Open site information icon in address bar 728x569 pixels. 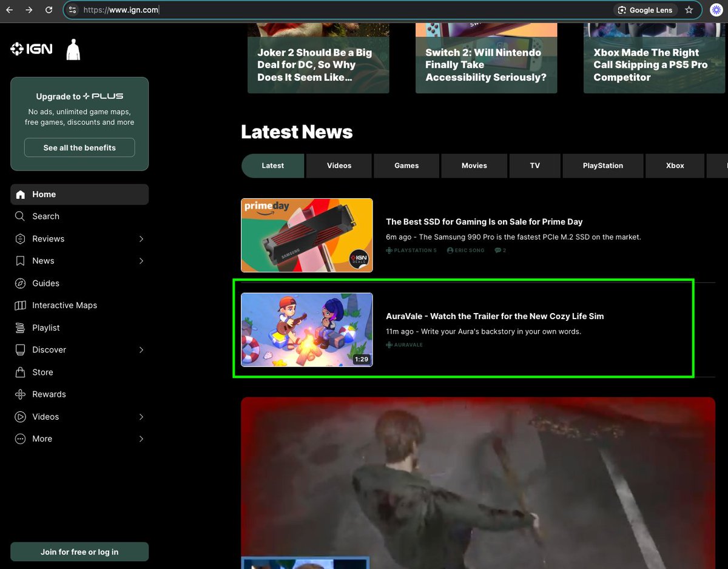pos(73,10)
